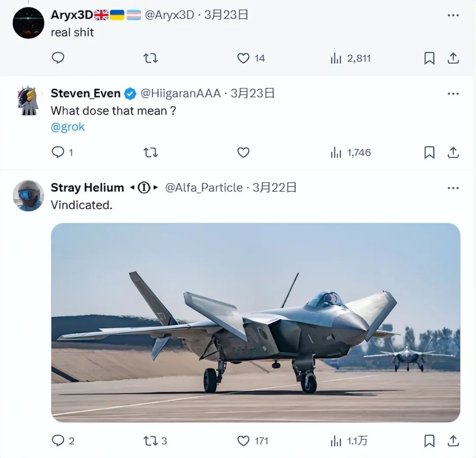This screenshot has height=458, width=476.
Task: Share Steven_Even's tweet
Action: 453,153
